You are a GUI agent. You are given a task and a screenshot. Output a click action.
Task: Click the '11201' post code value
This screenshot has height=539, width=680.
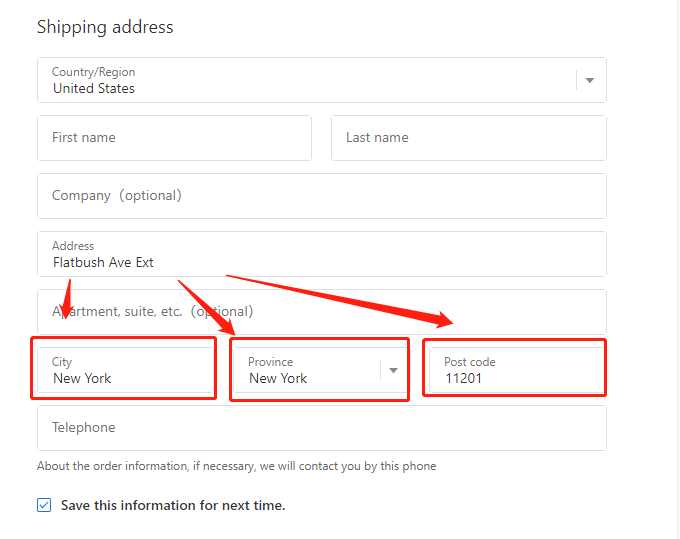click(463, 379)
